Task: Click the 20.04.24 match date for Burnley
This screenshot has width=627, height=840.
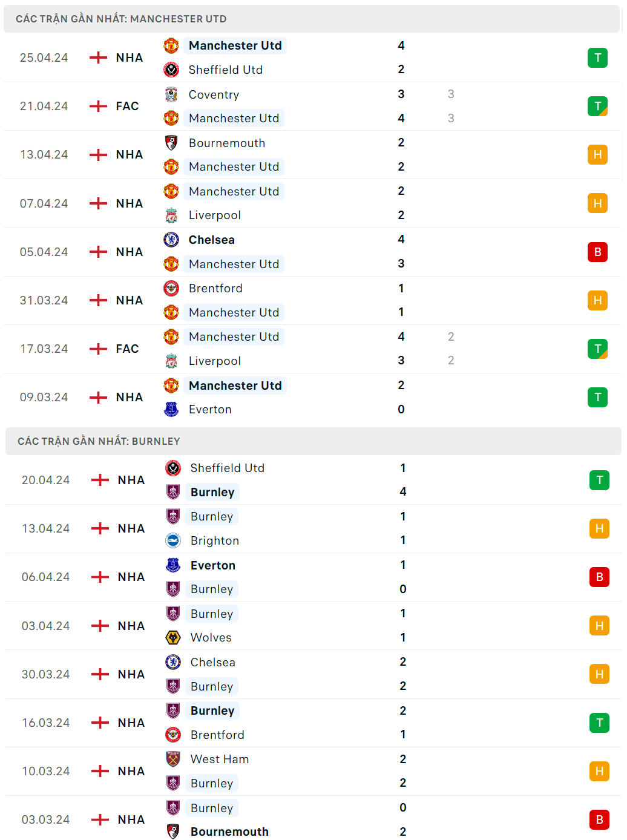Action: (46, 481)
